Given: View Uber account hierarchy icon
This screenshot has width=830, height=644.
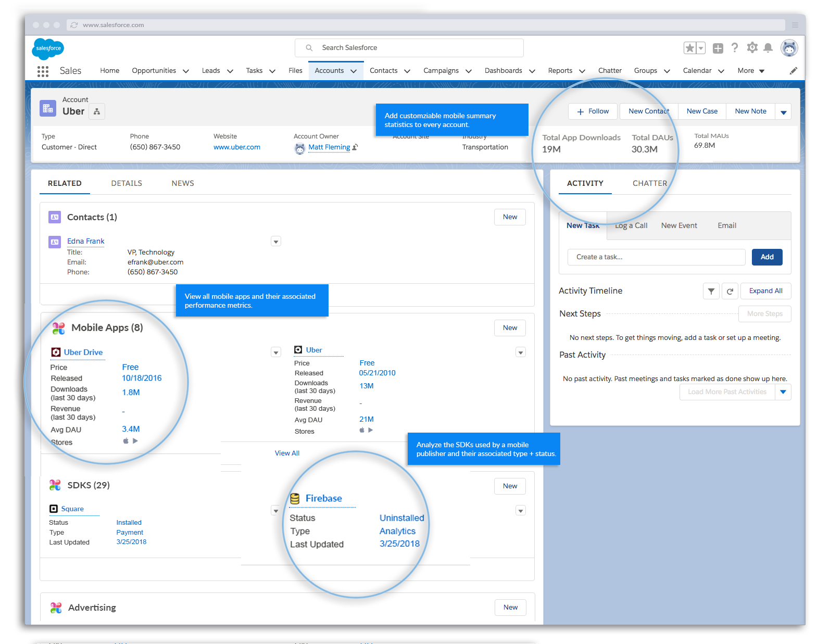Looking at the screenshot, I should click(x=97, y=111).
